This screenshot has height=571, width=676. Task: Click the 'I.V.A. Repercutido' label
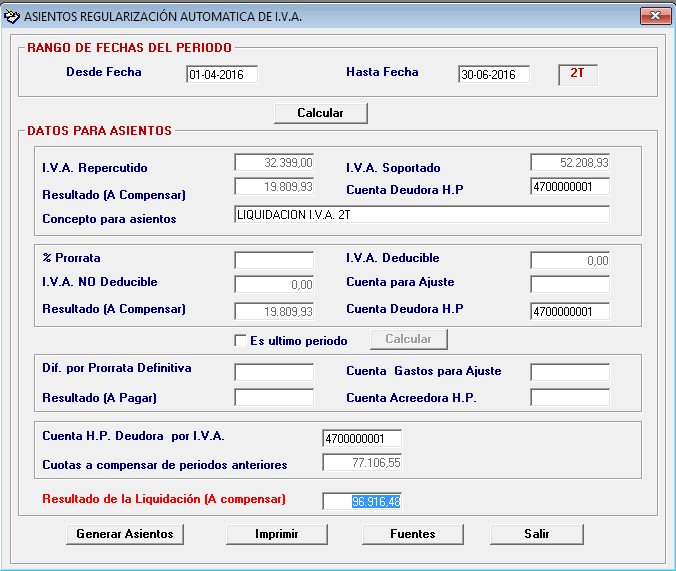pyautogui.click(x=95, y=168)
